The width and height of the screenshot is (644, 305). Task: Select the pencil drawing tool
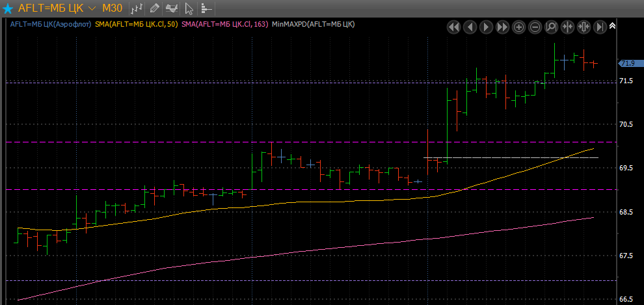click(154, 8)
